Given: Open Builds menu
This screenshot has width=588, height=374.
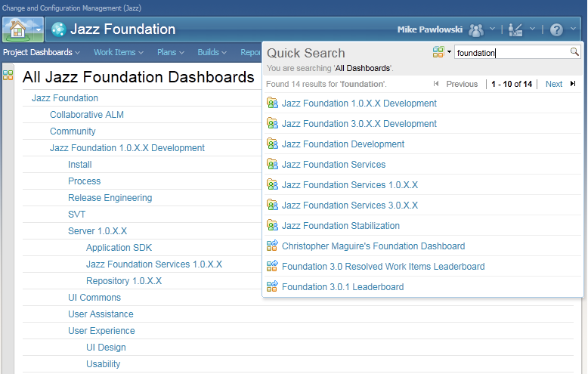Looking at the screenshot, I should [212, 52].
